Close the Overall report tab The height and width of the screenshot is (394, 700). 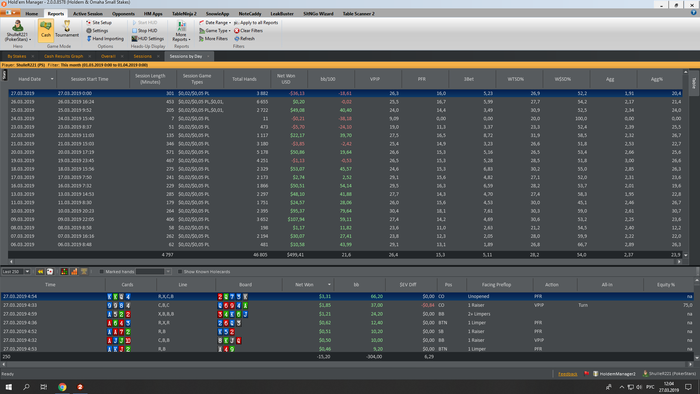(122, 56)
